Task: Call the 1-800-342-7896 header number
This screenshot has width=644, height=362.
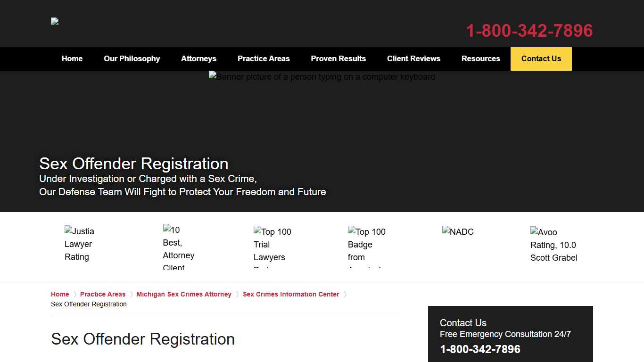Action: 529,31
